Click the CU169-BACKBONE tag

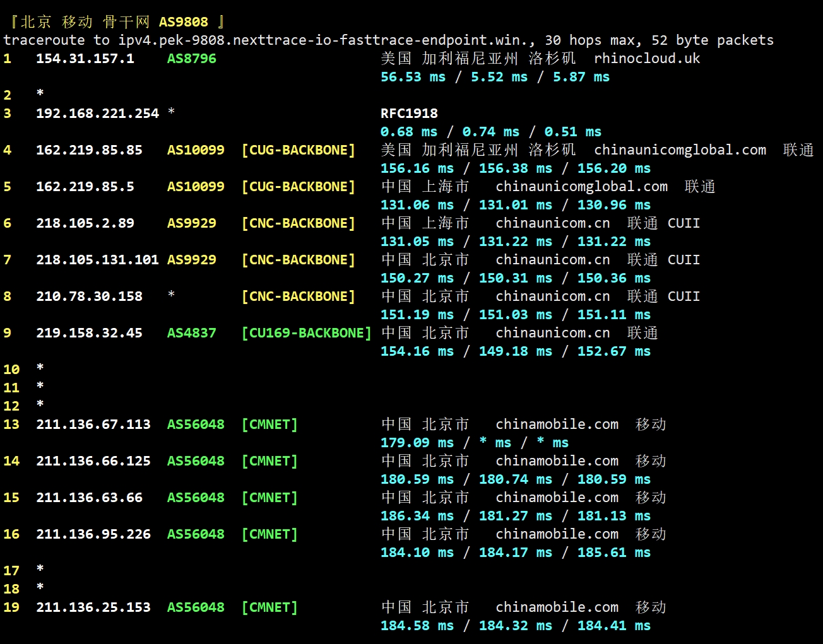pos(306,333)
